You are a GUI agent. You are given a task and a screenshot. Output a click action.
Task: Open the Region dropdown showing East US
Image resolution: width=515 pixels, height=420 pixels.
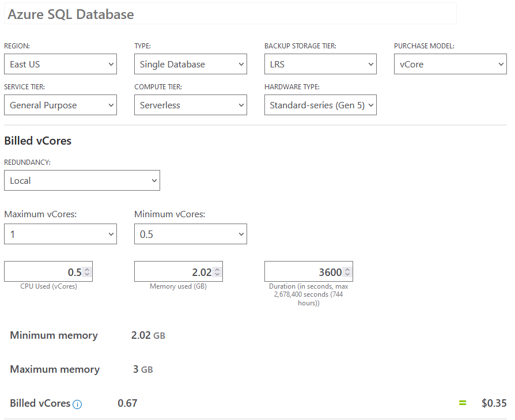[x=60, y=64]
